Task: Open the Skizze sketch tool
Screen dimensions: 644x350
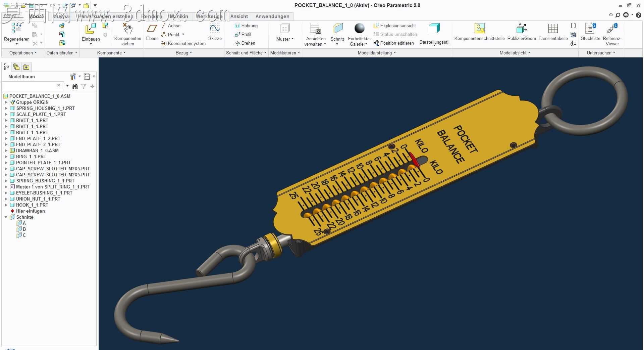Action: coord(215,29)
